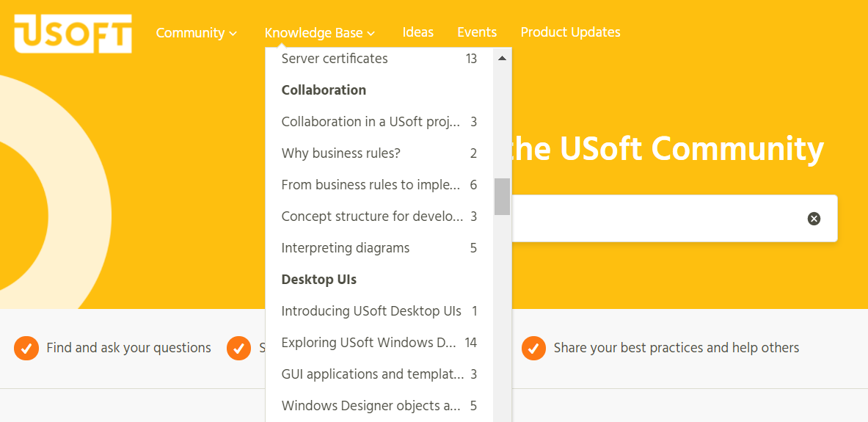Click the checkmark icon beside Find and ask your questions
This screenshot has height=422, width=868.
coord(26,349)
